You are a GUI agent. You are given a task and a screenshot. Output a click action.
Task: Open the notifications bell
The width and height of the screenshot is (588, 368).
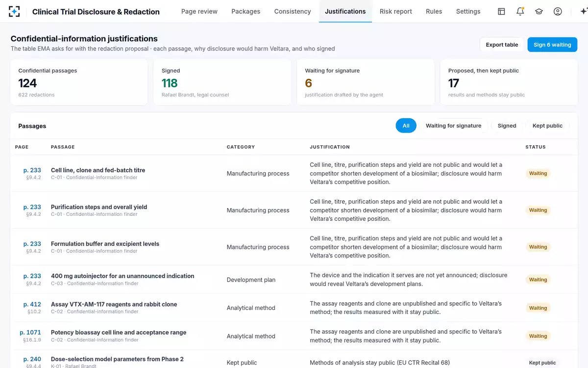click(520, 11)
